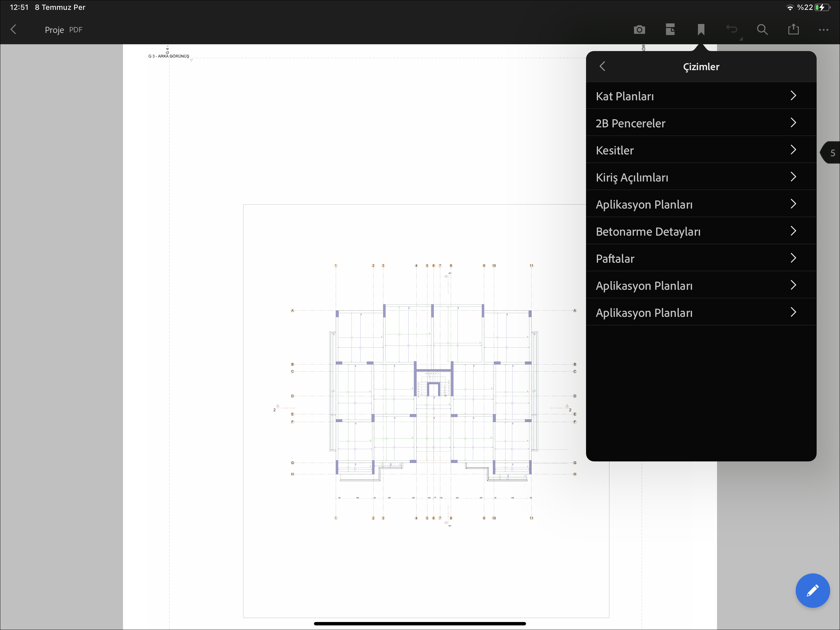
Task: Return to the previous bookmark level in Çizimler
Action: click(x=602, y=66)
